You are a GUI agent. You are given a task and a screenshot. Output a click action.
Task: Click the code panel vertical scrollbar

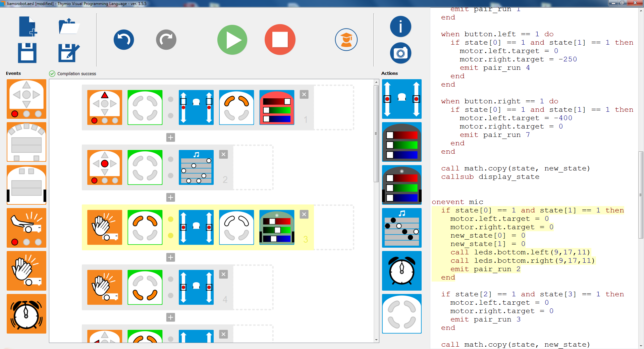[x=641, y=195]
